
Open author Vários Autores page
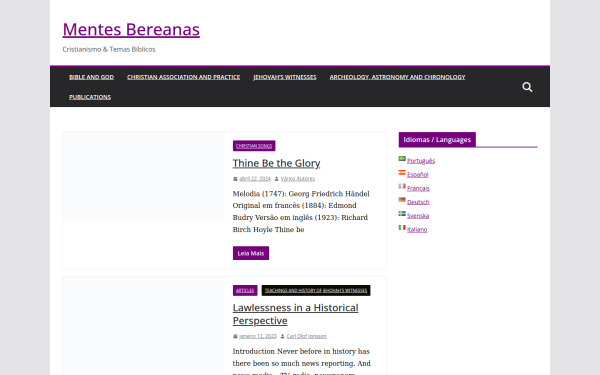pos(298,179)
